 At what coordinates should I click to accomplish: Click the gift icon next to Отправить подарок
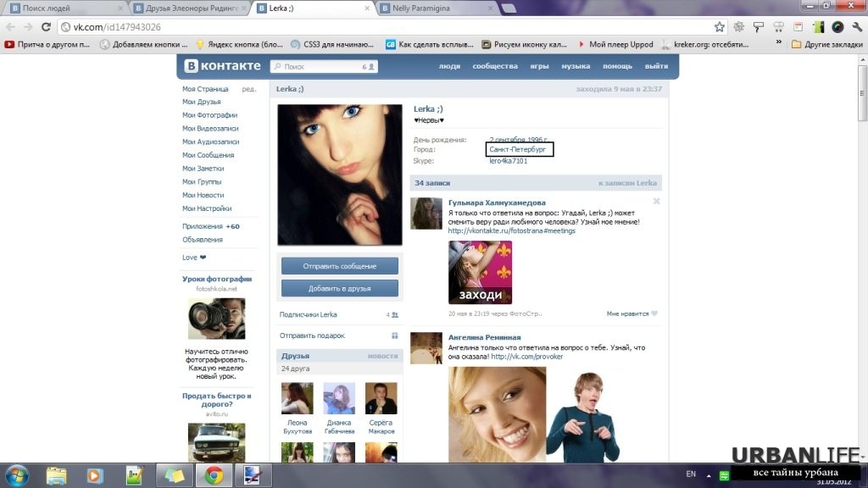pos(395,335)
